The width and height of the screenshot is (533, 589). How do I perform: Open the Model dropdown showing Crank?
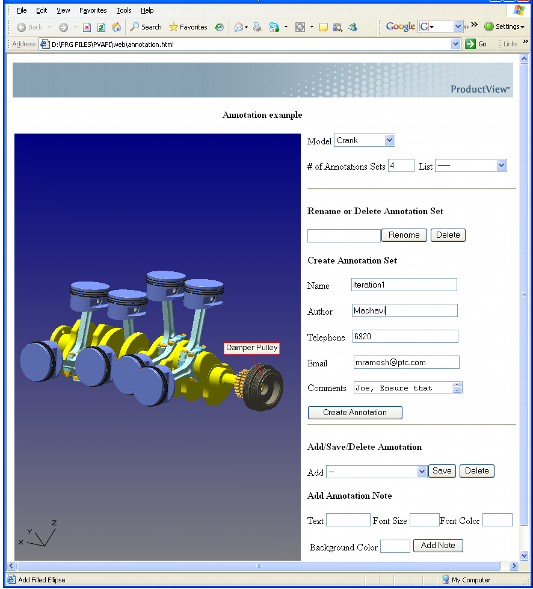pyautogui.click(x=364, y=140)
